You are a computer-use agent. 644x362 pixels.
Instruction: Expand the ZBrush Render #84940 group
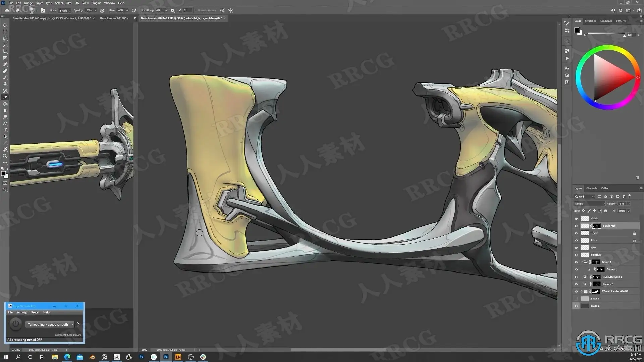point(582,291)
